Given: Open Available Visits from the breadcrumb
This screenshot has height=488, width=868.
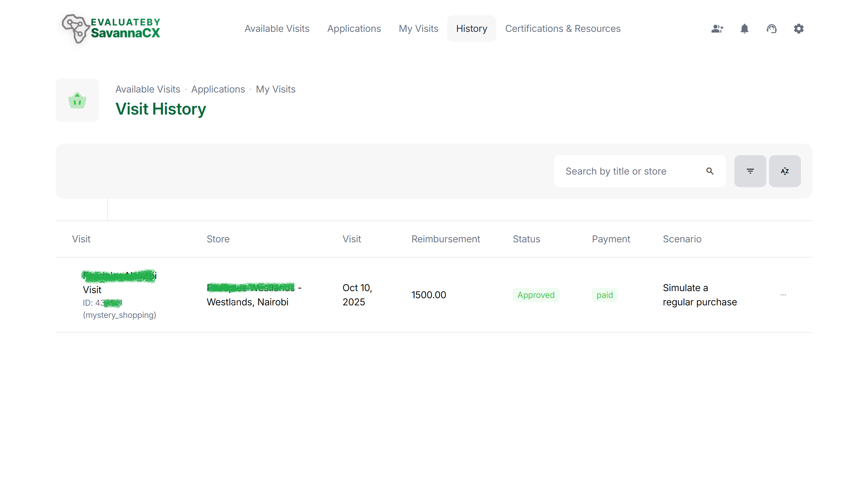Looking at the screenshot, I should [x=148, y=89].
